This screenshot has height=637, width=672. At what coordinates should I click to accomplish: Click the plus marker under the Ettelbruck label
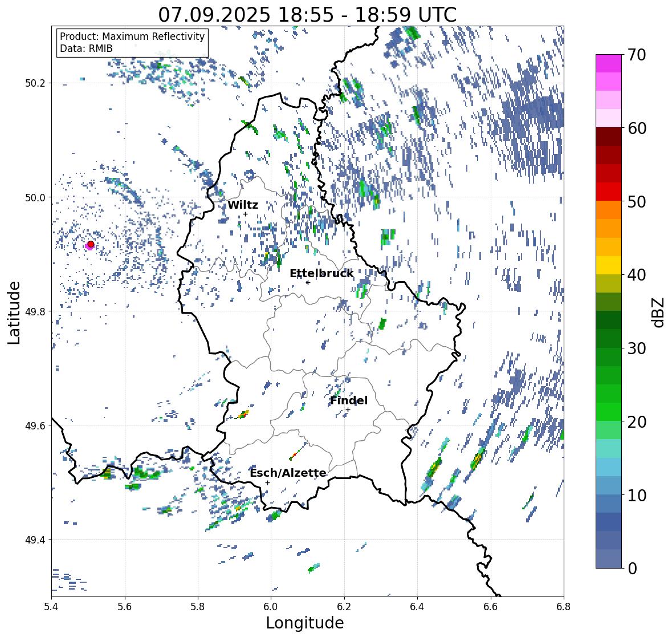308,282
